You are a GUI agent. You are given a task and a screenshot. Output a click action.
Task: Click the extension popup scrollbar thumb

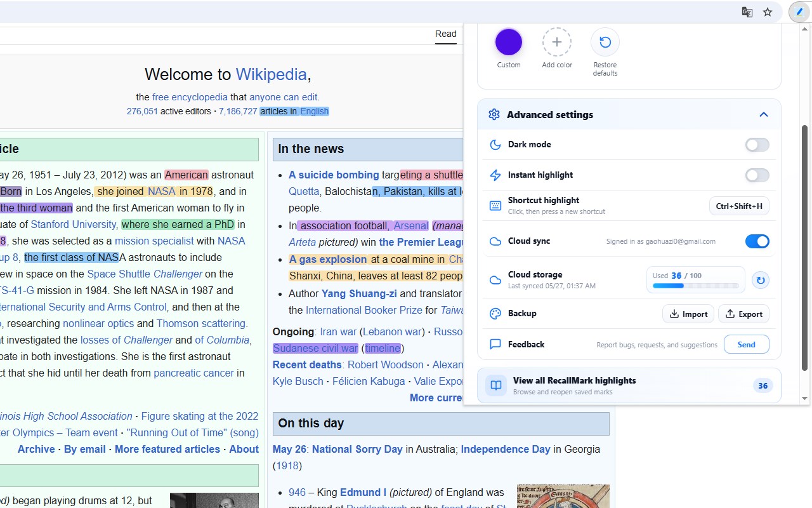(805, 248)
